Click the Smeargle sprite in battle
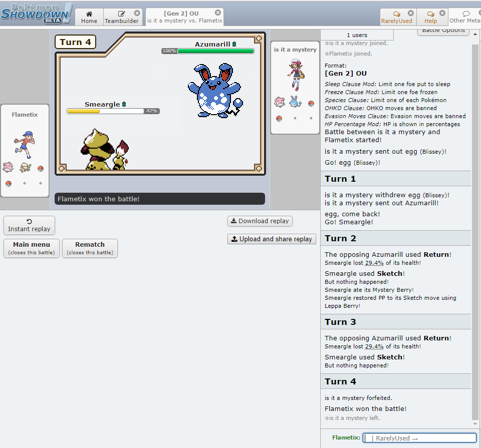 tap(104, 150)
